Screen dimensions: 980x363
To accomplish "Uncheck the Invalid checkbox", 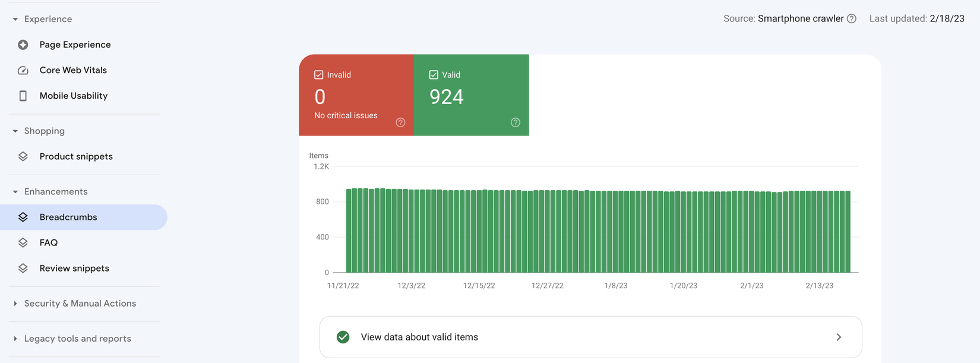I will (x=319, y=75).
